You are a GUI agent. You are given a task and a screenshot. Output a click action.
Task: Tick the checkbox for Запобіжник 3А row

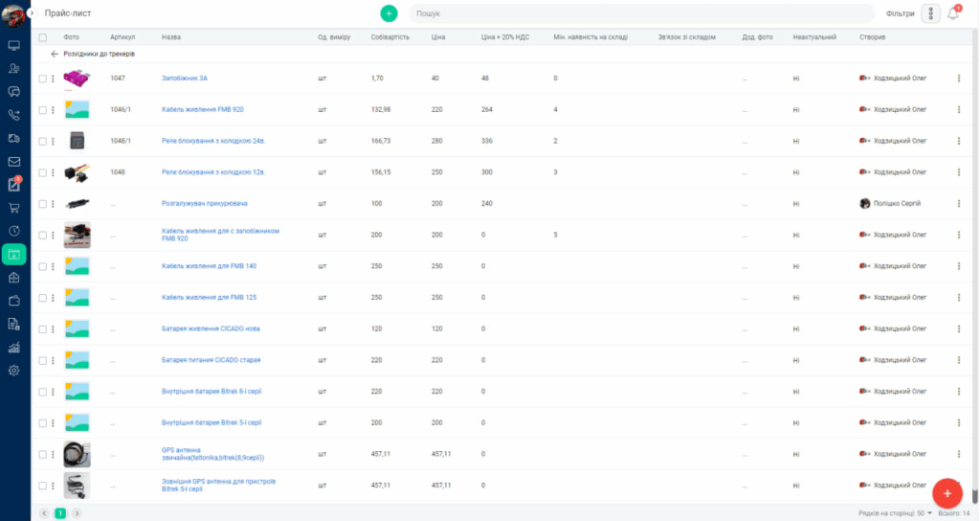(x=42, y=79)
